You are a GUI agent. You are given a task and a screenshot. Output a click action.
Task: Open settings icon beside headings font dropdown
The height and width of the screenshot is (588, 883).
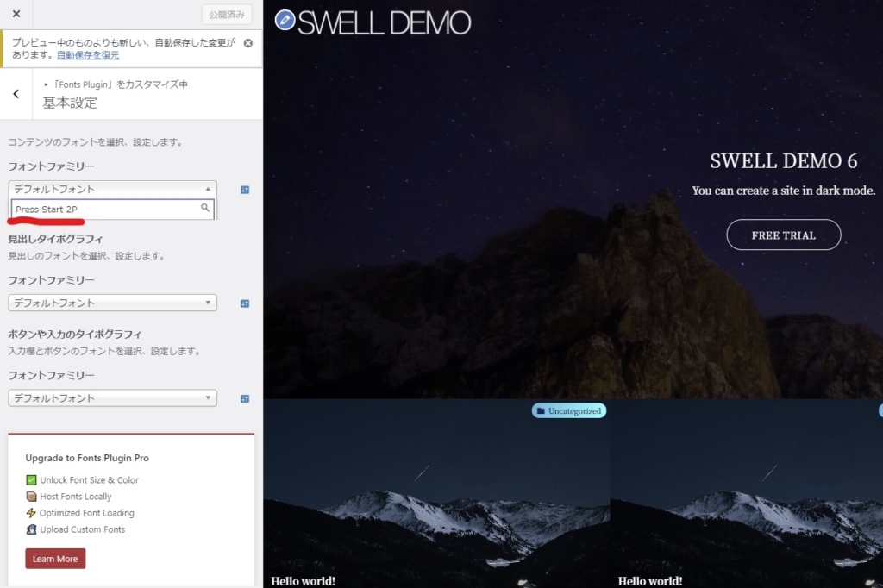(245, 303)
